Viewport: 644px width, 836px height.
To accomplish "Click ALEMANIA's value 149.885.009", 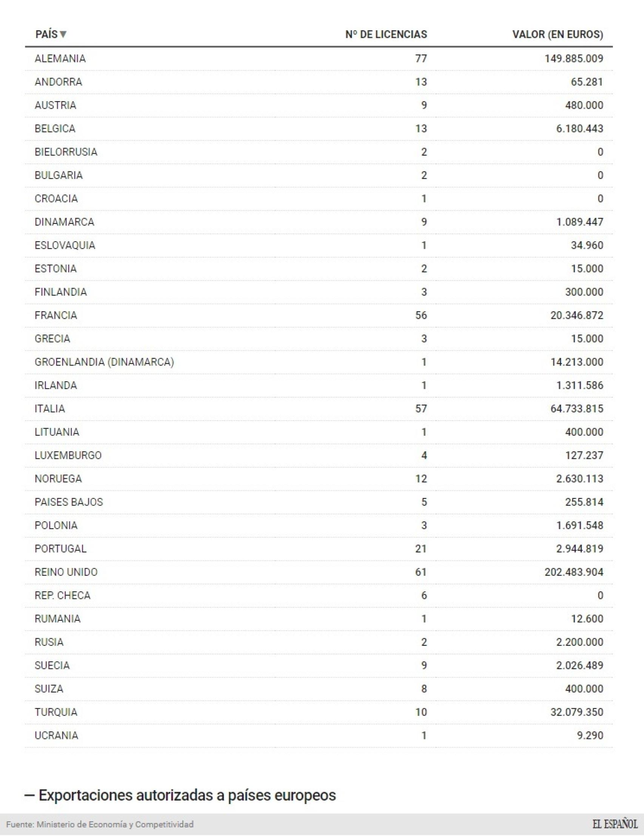I will (573, 59).
